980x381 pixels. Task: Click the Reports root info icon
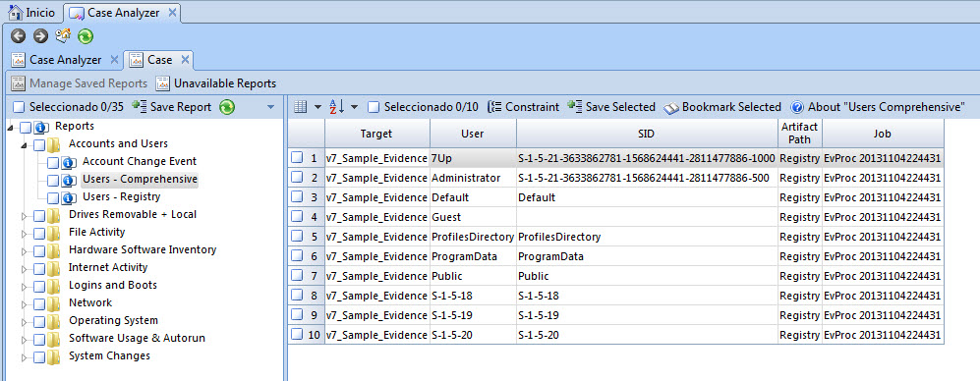(x=41, y=128)
